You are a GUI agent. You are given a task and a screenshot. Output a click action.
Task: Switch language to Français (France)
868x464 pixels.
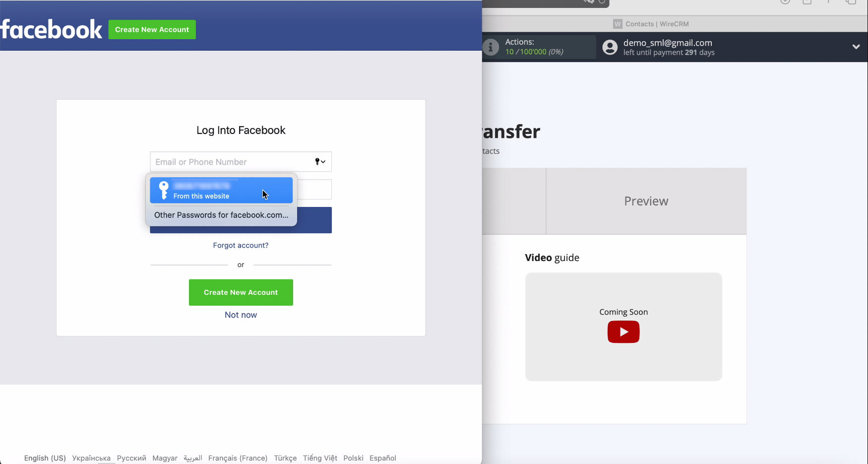click(238, 458)
